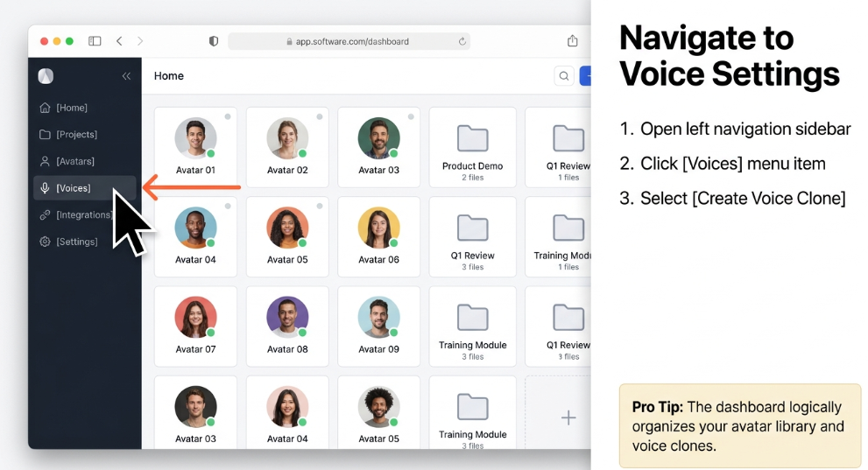Reload the page with the refresh icon
Viewport: 868px width, 470px height.
point(462,41)
